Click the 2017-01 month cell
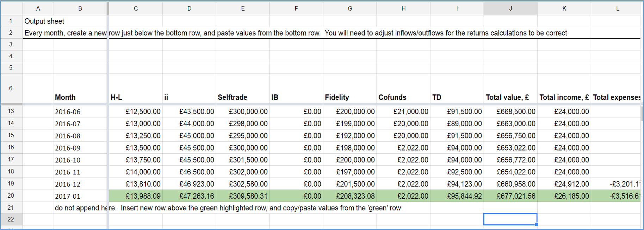 click(x=68, y=196)
